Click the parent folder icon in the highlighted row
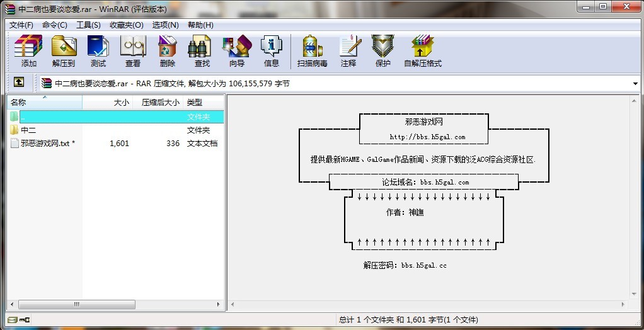Image resolution: width=644 pixels, height=330 pixels. [x=14, y=117]
